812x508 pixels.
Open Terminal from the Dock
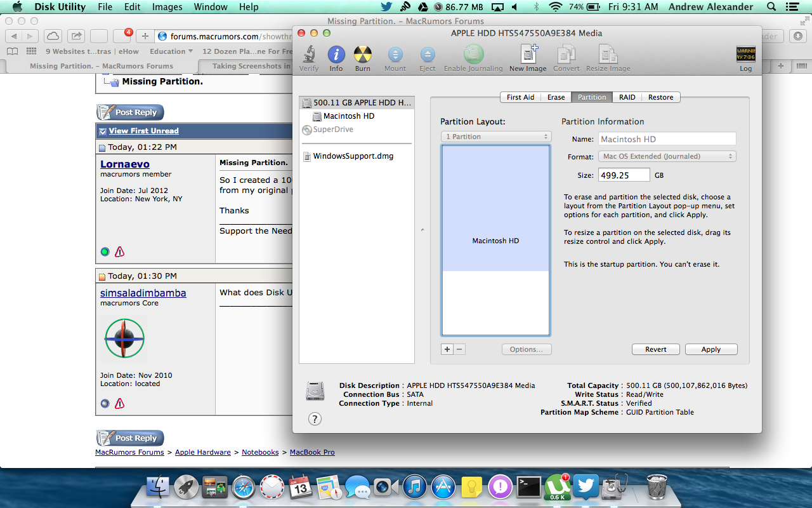pyautogui.click(x=528, y=487)
